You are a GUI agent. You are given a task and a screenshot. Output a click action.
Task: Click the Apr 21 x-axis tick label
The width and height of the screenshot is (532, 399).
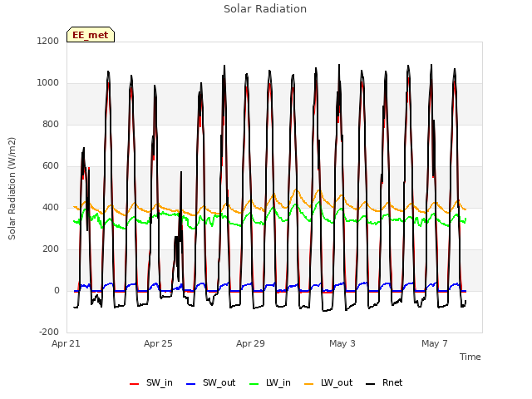pos(66,343)
